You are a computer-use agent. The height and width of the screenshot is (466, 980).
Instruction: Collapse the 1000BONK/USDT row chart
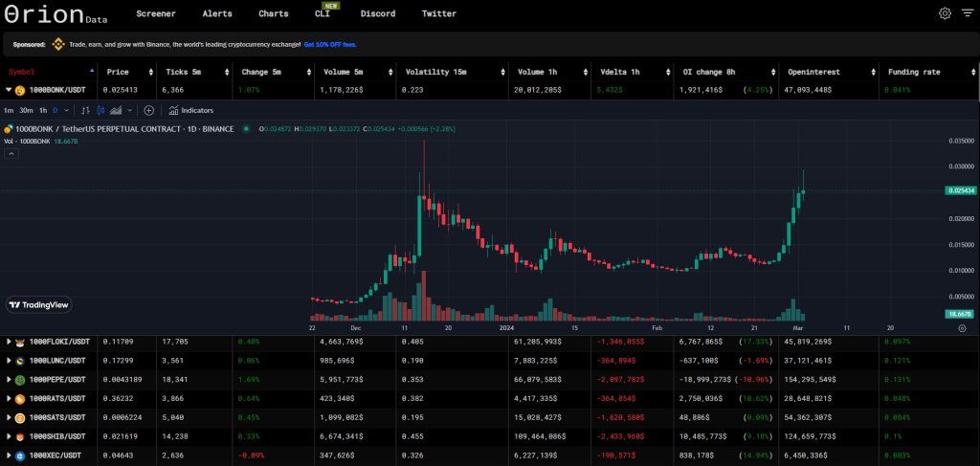pos(9,89)
